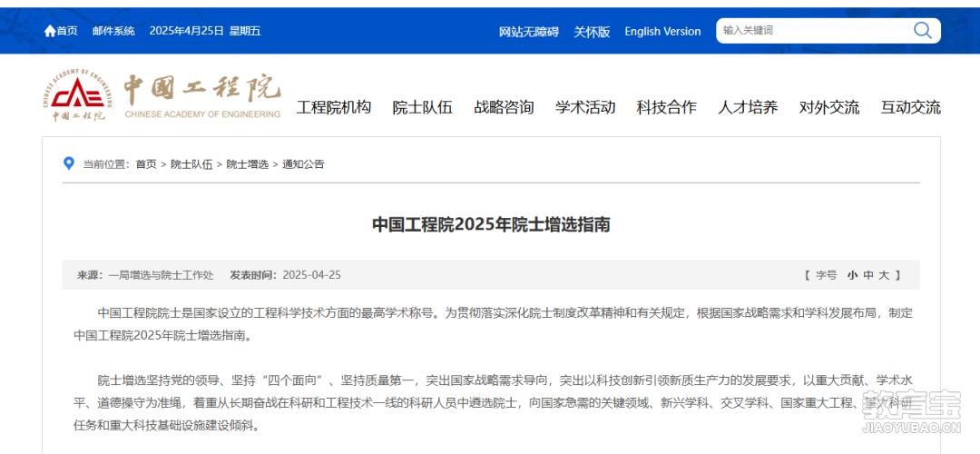This screenshot has width=980, height=454.
Task: Switch to 关怀版 care version
Action: [x=592, y=32]
